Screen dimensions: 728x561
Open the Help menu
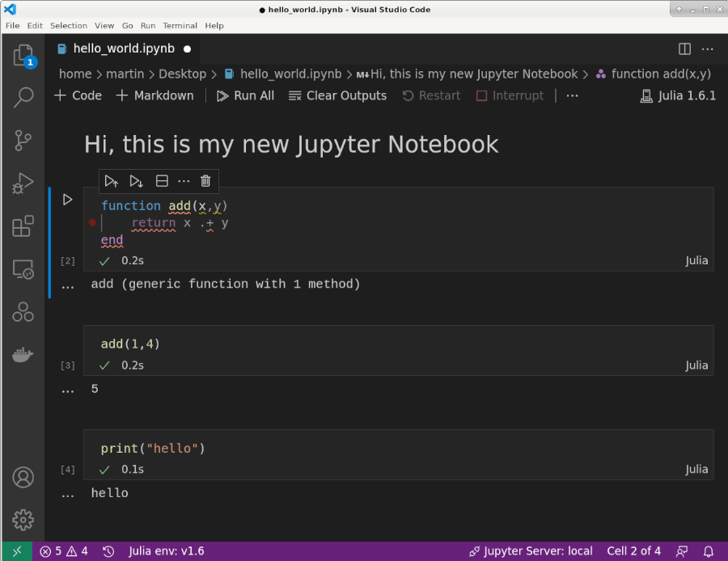click(x=214, y=26)
